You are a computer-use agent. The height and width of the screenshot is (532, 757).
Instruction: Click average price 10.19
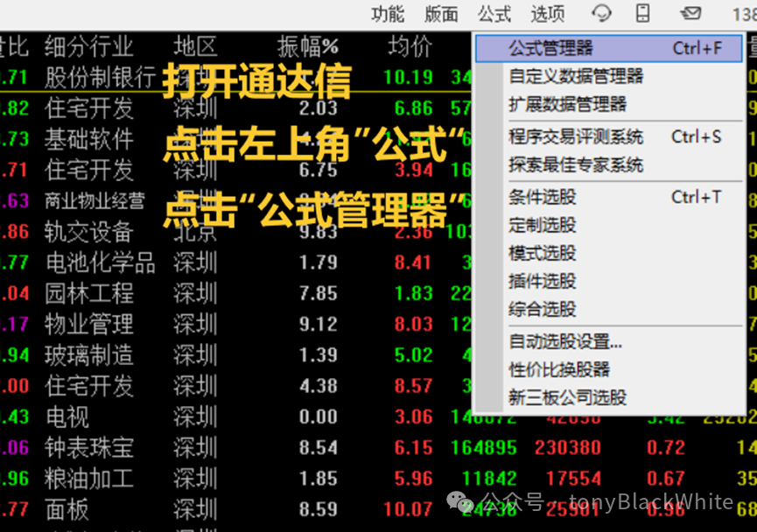click(409, 77)
